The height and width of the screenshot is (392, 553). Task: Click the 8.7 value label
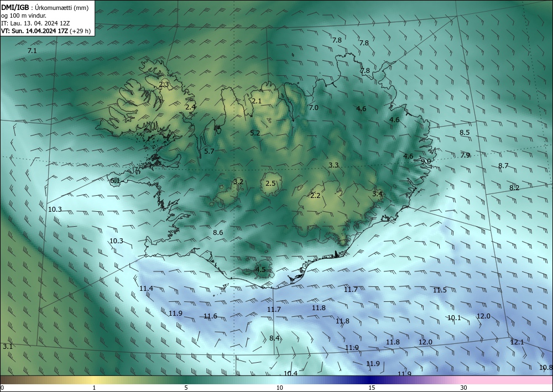503,166
